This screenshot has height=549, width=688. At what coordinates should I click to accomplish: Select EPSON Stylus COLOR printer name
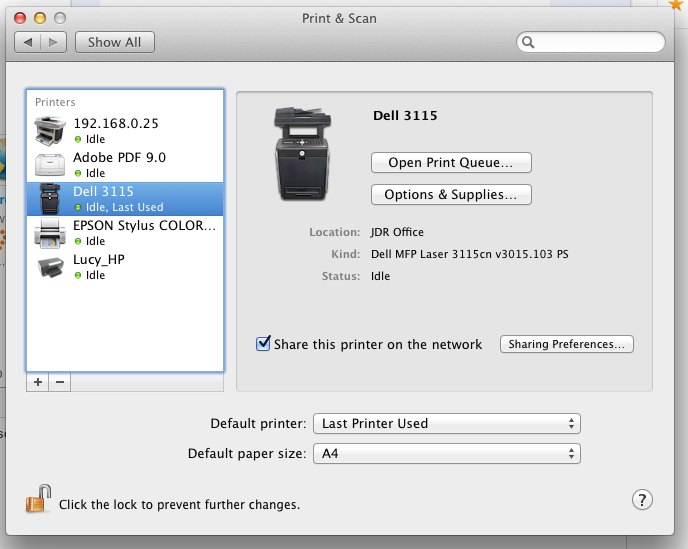144,226
